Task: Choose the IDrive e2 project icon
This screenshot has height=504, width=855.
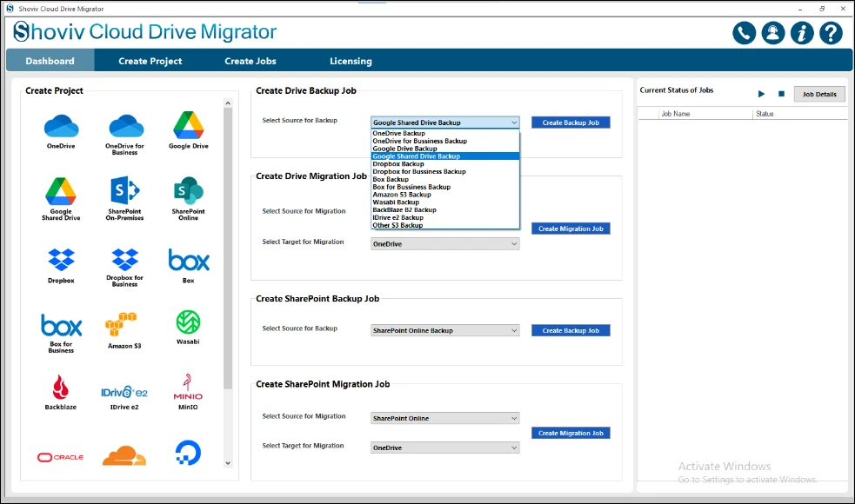Action: tap(124, 392)
